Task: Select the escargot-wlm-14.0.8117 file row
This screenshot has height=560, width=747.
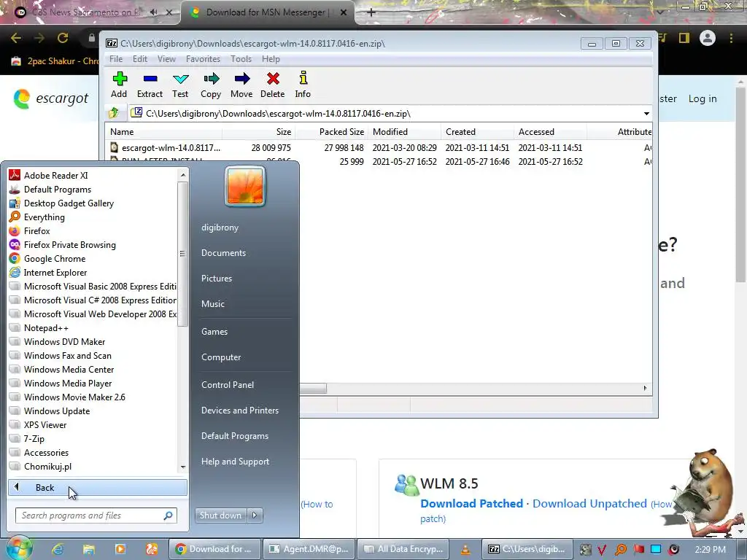Action: point(379,147)
